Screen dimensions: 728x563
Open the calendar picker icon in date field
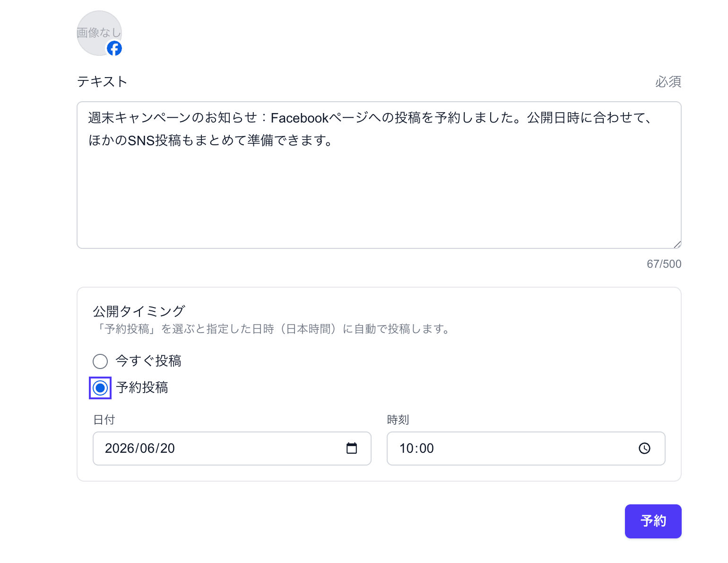coord(352,448)
